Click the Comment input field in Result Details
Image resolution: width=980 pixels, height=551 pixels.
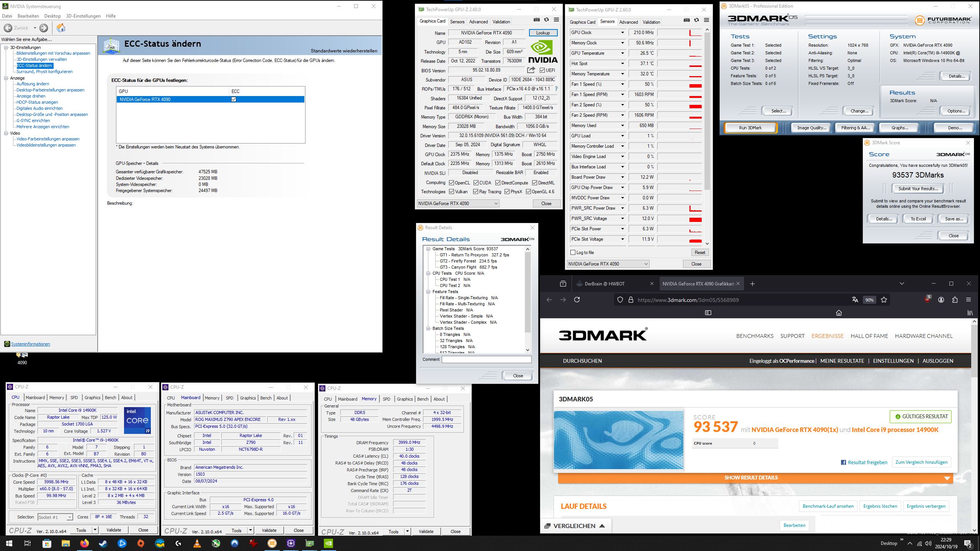487,359
